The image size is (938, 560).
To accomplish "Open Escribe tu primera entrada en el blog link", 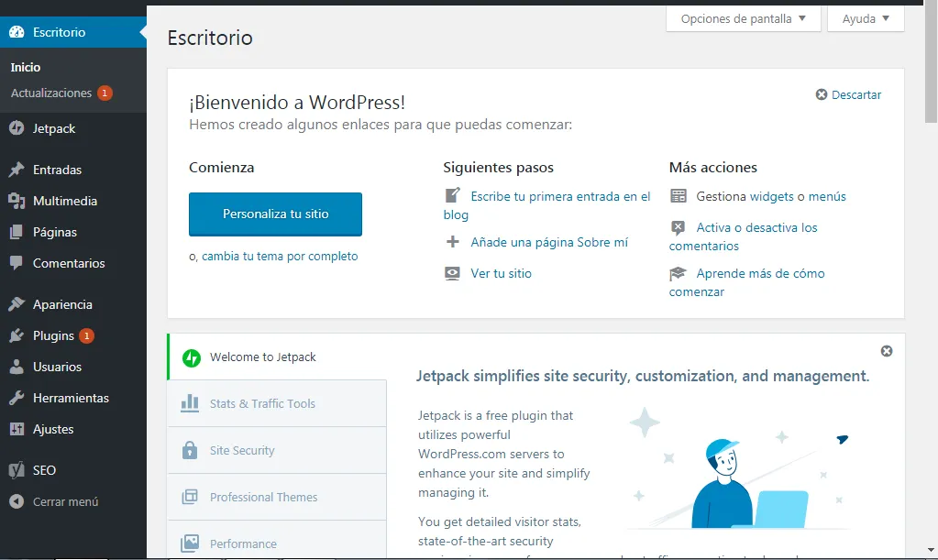I will click(x=546, y=205).
